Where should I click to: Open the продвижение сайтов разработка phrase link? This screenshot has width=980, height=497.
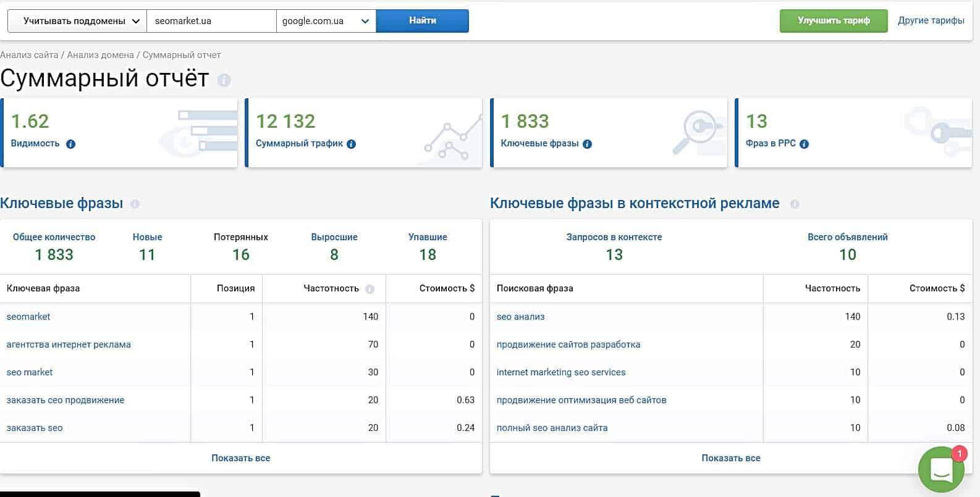(x=568, y=345)
